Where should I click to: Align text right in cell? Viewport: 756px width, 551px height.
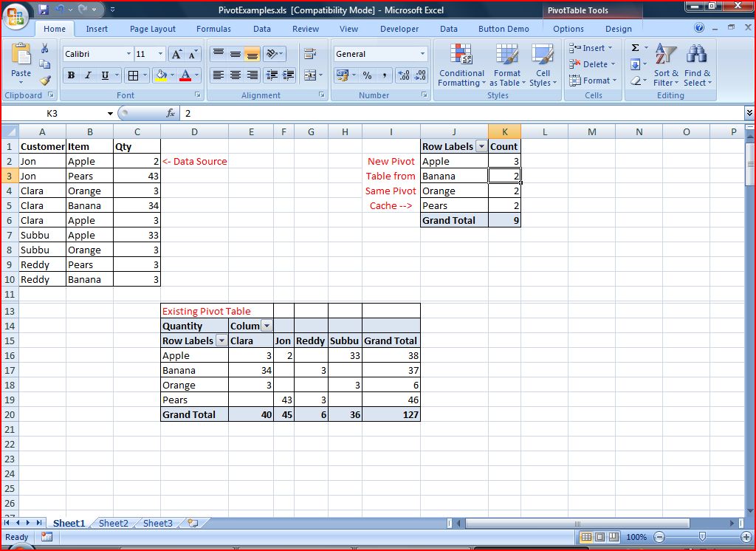point(252,75)
